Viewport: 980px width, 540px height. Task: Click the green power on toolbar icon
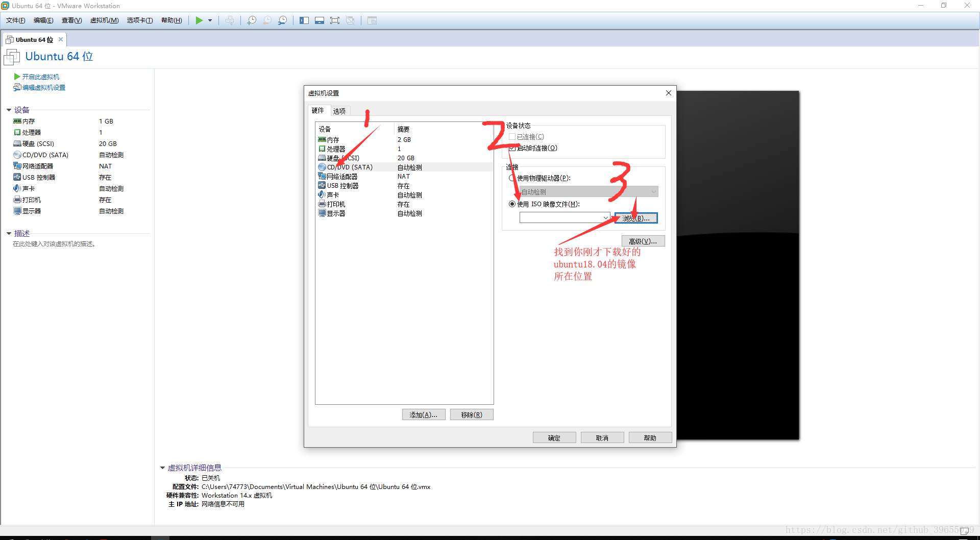[199, 20]
